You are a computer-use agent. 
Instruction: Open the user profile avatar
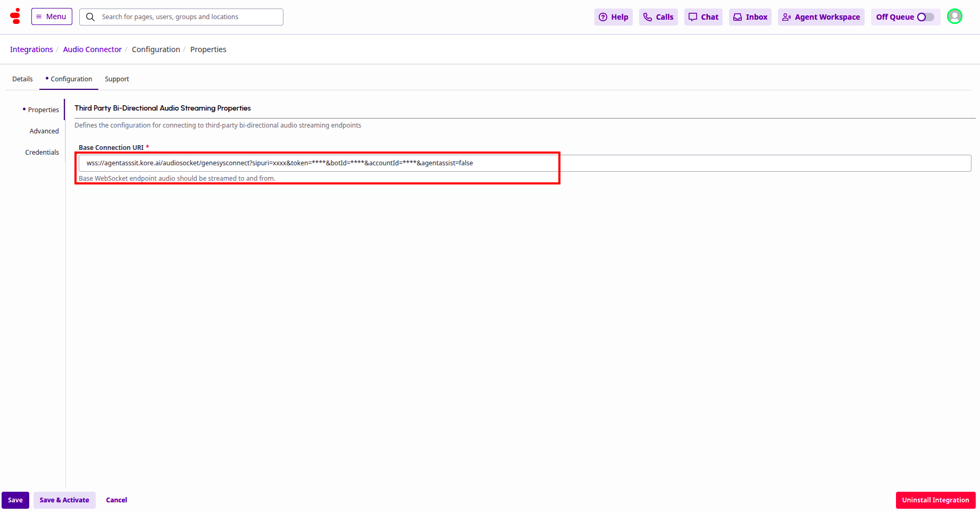coord(954,16)
